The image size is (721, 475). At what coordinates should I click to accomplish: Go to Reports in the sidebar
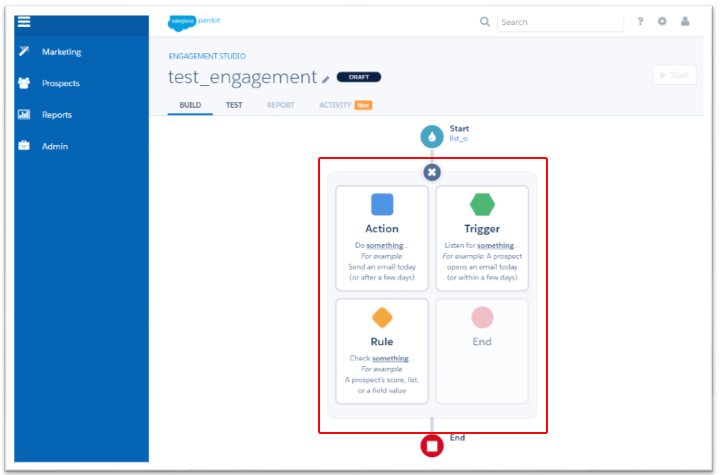(x=57, y=115)
